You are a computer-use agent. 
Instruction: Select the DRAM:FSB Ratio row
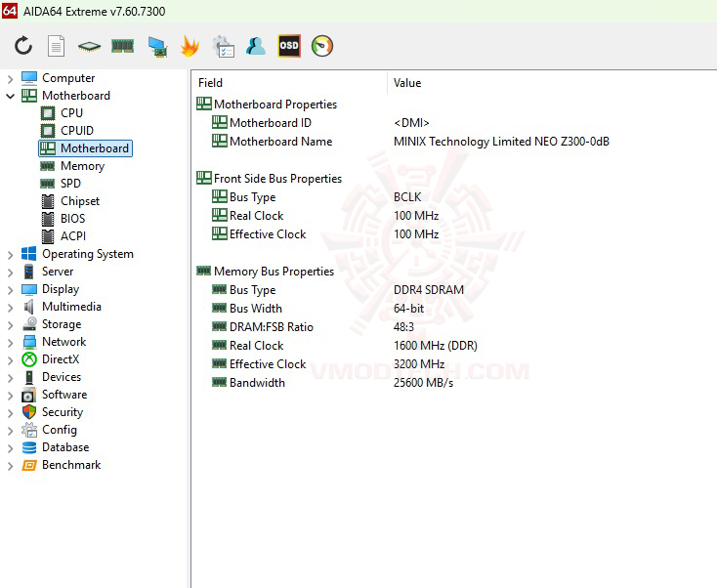point(313,327)
